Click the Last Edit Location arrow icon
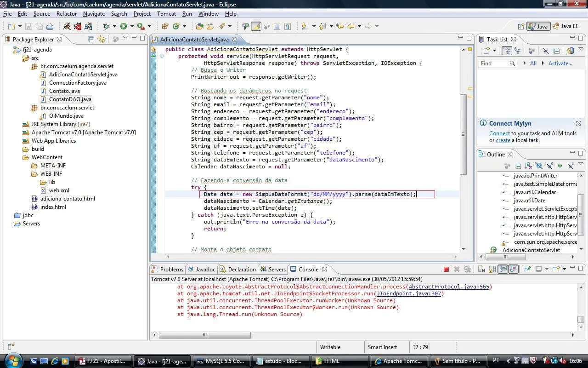 coord(339,26)
